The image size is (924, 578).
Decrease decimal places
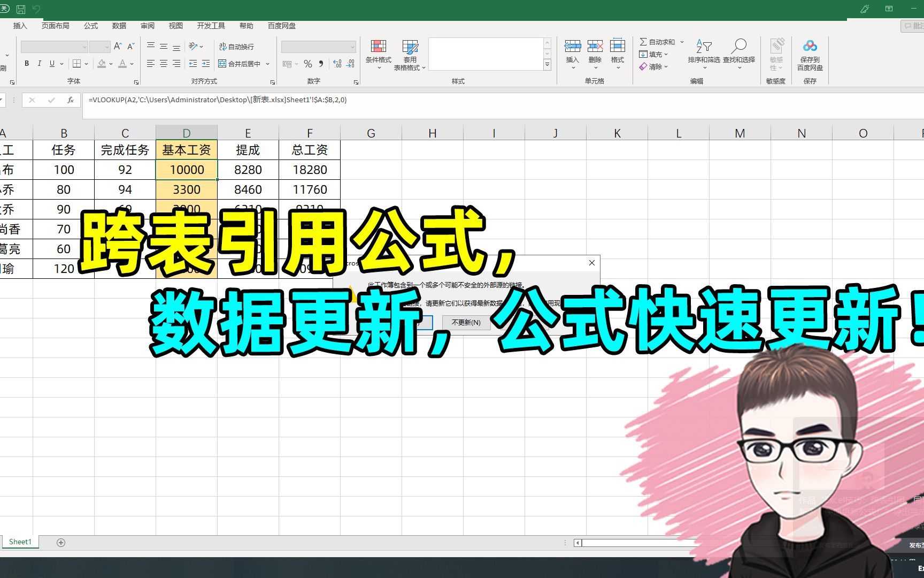click(350, 64)
